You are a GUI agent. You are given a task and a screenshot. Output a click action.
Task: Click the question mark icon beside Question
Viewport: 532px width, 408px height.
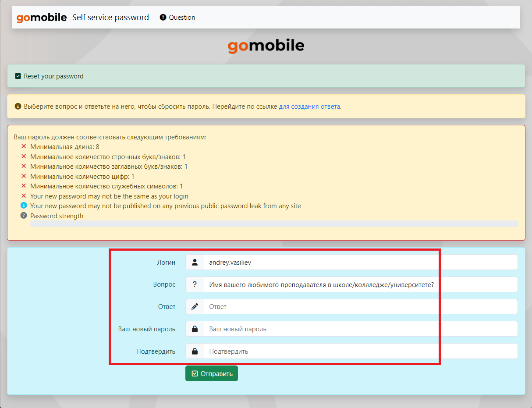click(163, 18)
